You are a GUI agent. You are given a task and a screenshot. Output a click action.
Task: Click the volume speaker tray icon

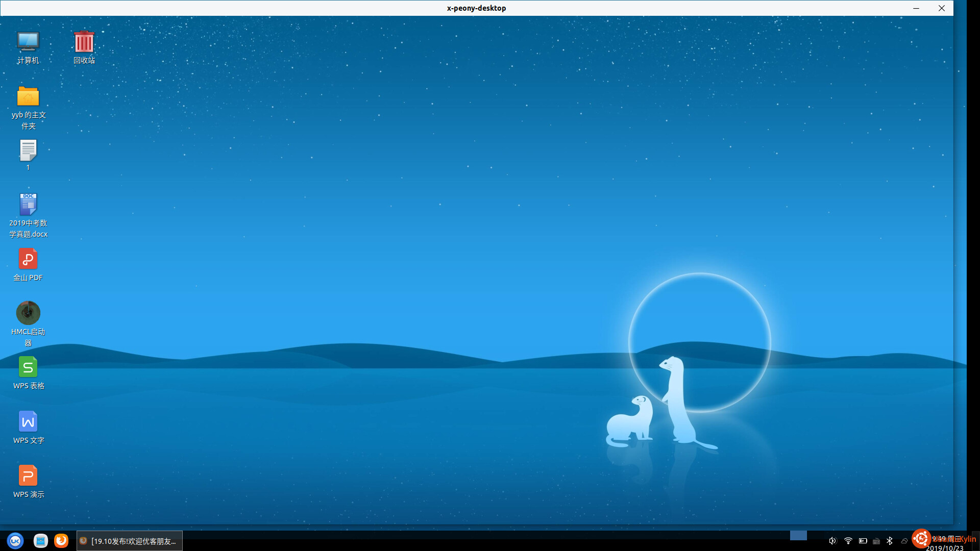pyautogui.click(x=832, y=541)
